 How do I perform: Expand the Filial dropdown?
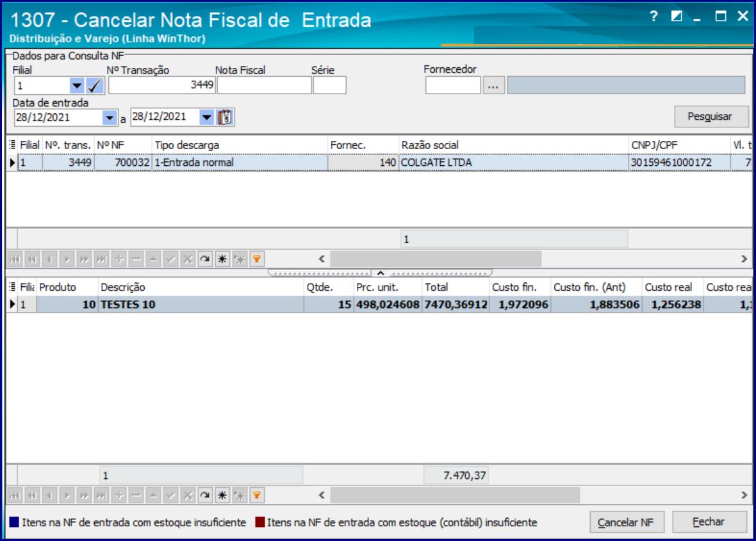pos(77,86)
